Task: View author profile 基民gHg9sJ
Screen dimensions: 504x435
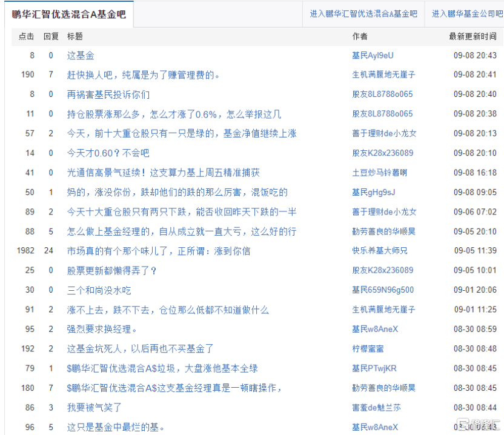Action: 374,192
